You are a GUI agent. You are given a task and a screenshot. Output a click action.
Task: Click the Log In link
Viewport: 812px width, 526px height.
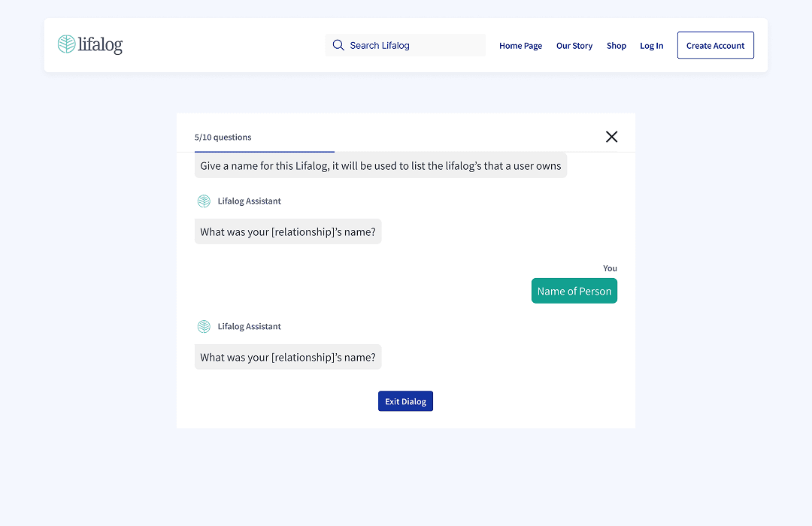click(x=651, y=46)
